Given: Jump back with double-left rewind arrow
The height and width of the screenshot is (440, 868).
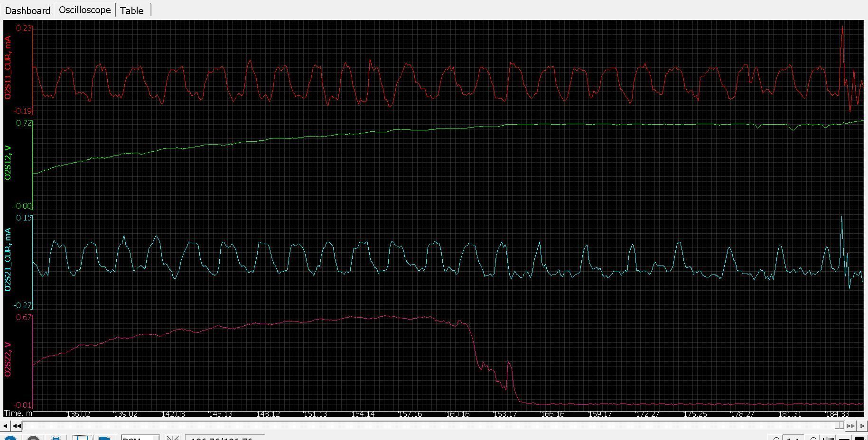Looking at the screenshot, I should coord(17,426).
